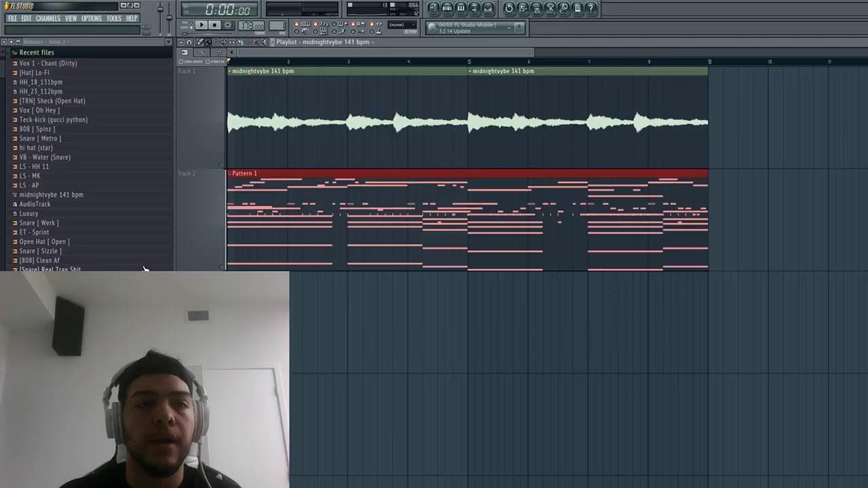Image resolution: width=868 pixels, height=488 pixels.
Task: Click the help question mark icon
Action: pos(591,8)
